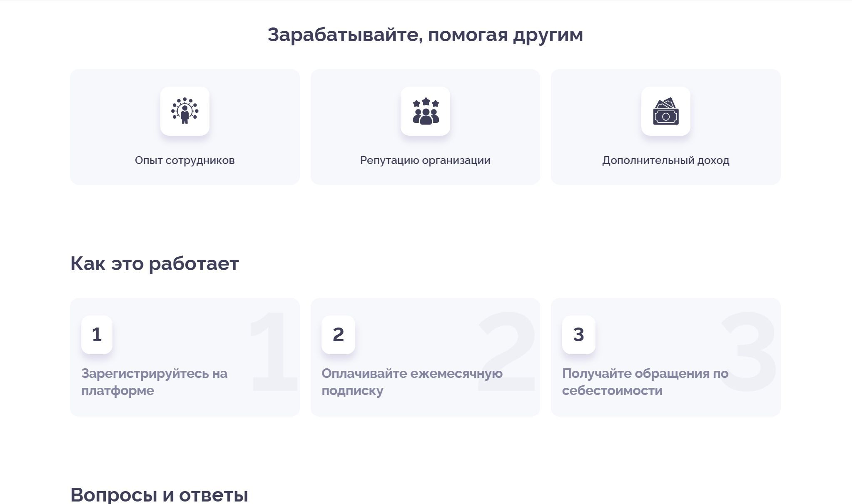
Task: Select the 'Опыт сотрудников' label
Action: 184,160
